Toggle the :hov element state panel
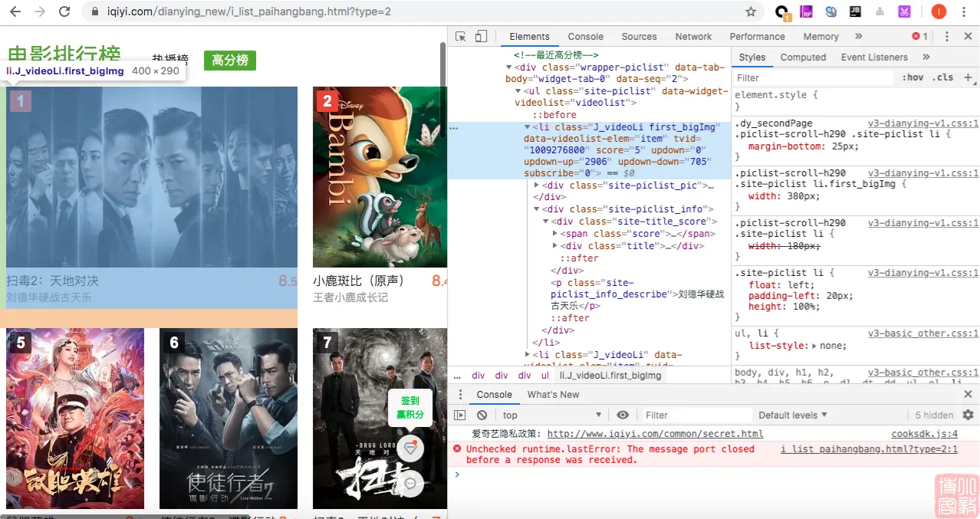The image size is (980, 519). (913, 77)
